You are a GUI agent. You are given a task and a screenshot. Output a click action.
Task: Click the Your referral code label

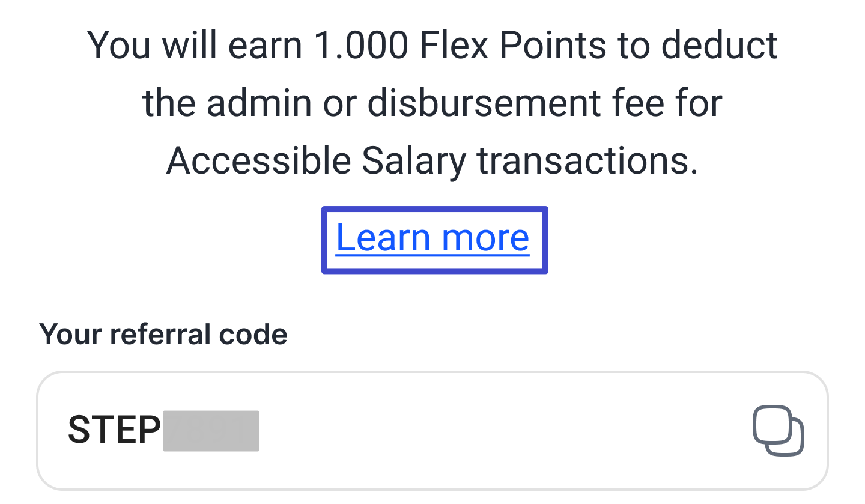click(163, 333)
